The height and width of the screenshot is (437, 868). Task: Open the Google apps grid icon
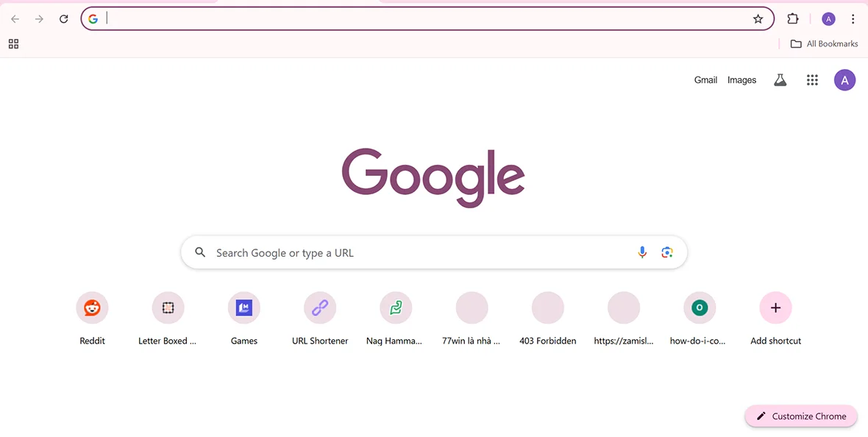[812, 79]
